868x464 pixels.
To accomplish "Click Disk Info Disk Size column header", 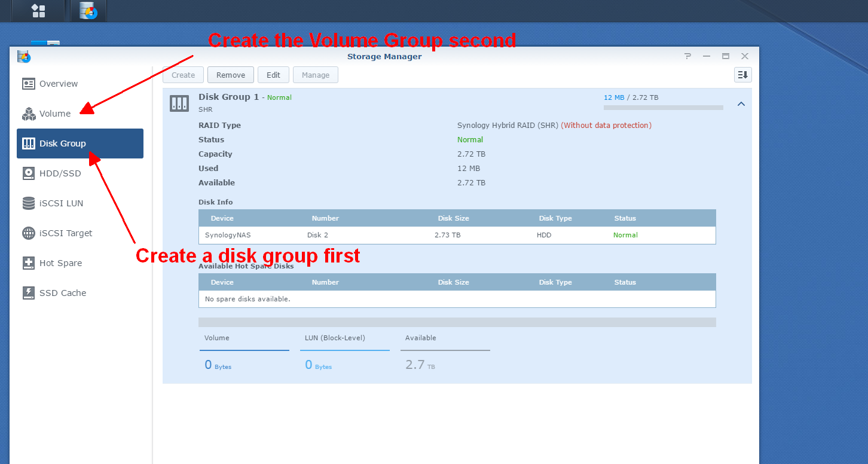I will click(453, 218).
